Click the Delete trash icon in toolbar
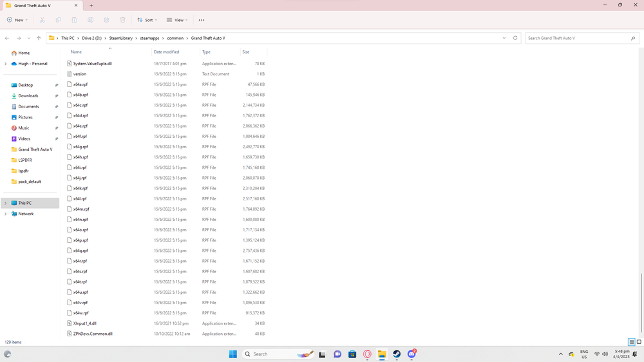 [122, 20]
